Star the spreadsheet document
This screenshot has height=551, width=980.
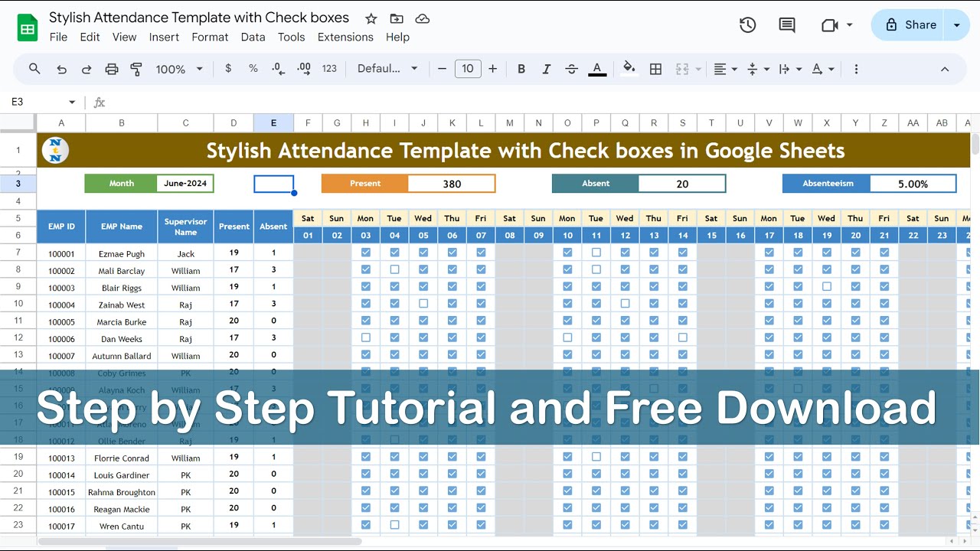pos(371,18)
